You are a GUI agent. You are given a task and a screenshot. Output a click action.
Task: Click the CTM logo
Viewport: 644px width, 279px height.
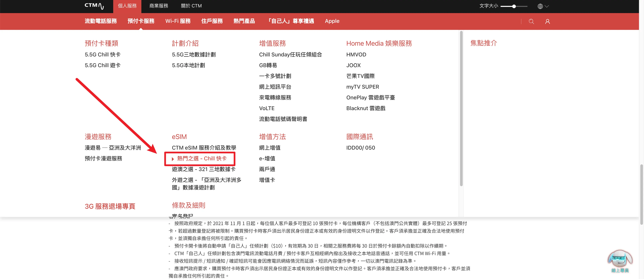94,6
